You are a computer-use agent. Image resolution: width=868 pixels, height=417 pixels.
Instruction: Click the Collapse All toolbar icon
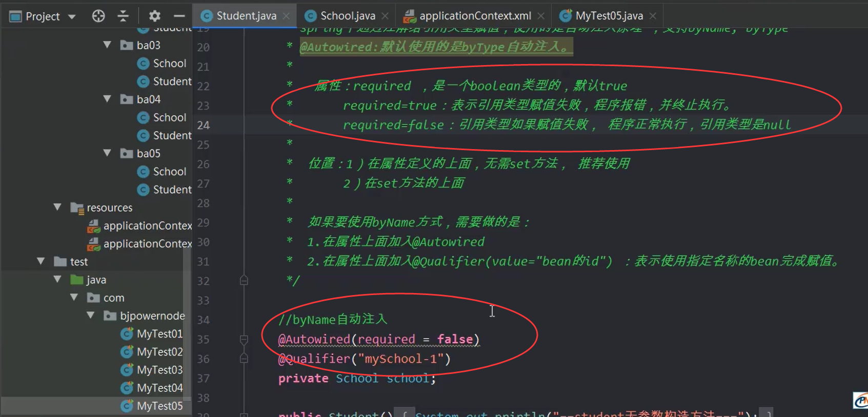click(123, 16)
